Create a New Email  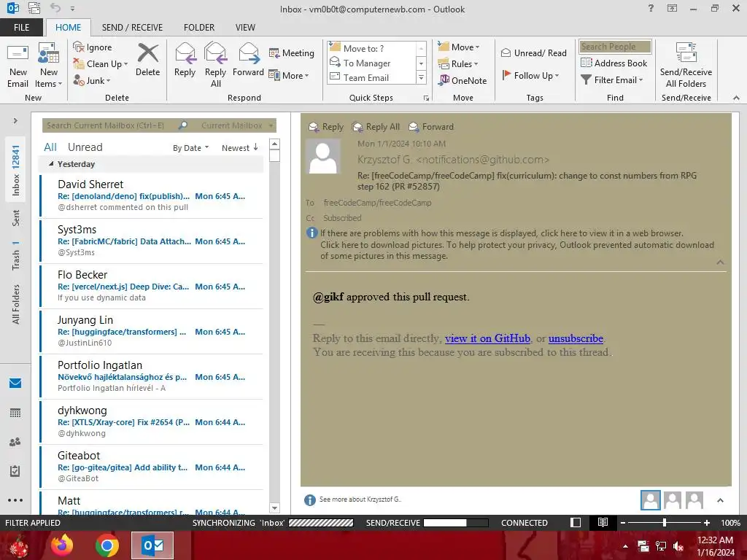coord(18,66)
